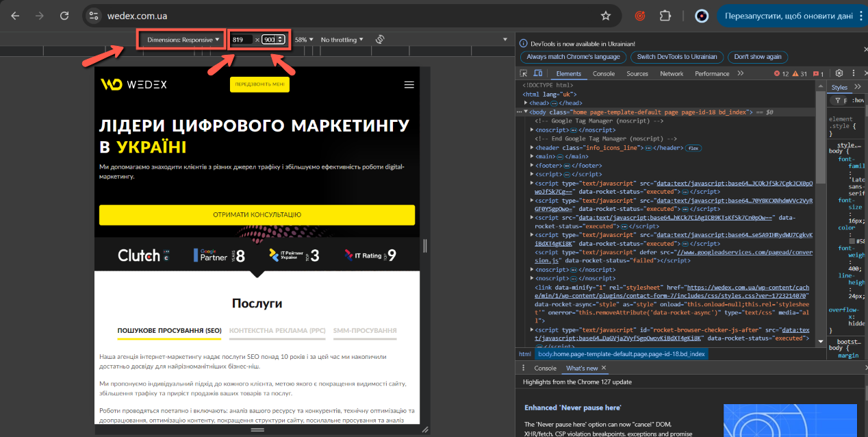
Task: Click the body color swatch in Styles
Action: click(852, 241)
